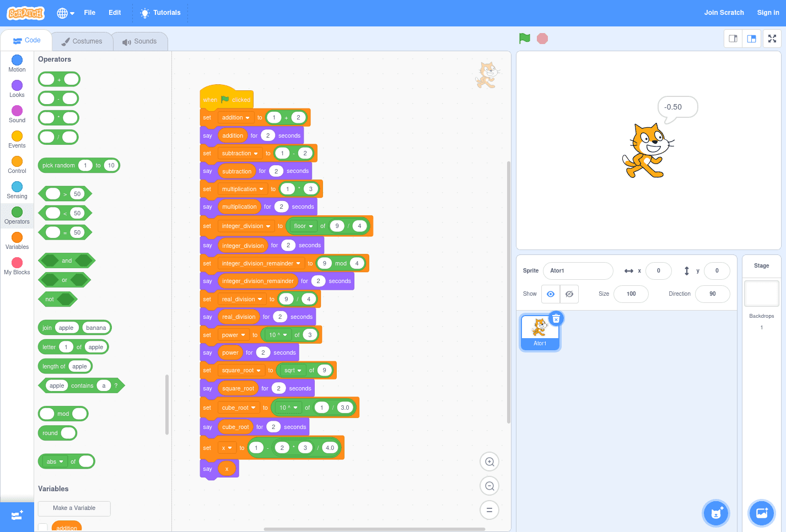Open the abs dropdown in the palette
The width and height of the screenshot is (786, 532).
(x=55, y=462)
